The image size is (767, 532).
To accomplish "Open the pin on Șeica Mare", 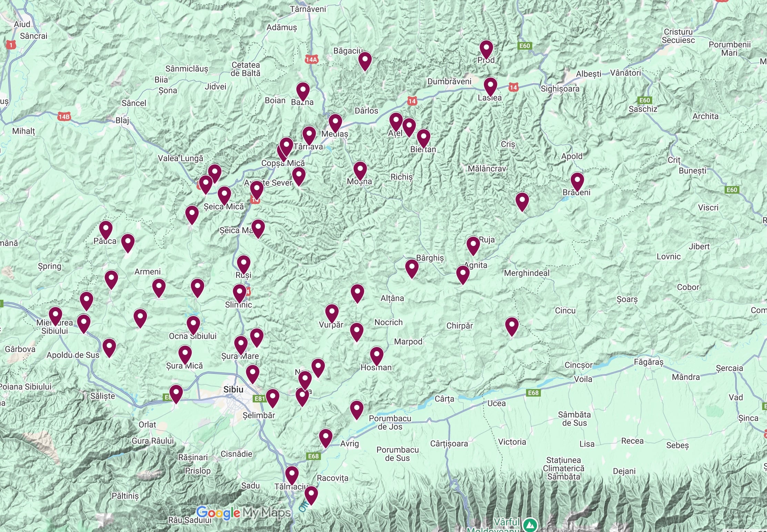I will (258, 229).
